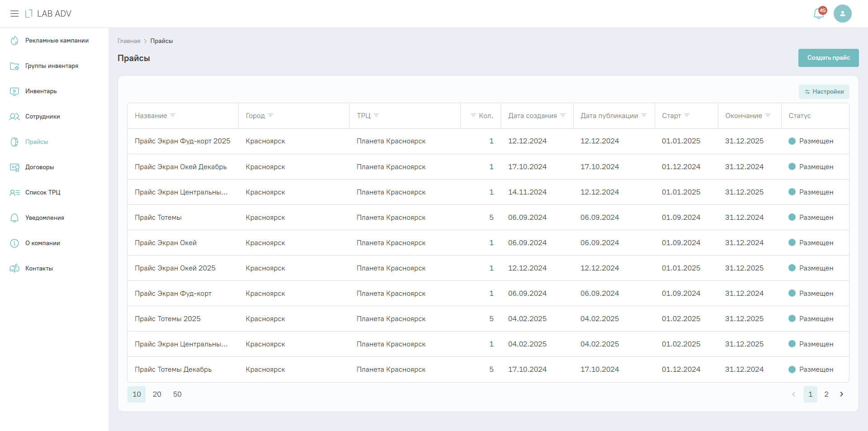
Task: Click Размещен status of Прайс Экран Окей
Action: [811, 243]
